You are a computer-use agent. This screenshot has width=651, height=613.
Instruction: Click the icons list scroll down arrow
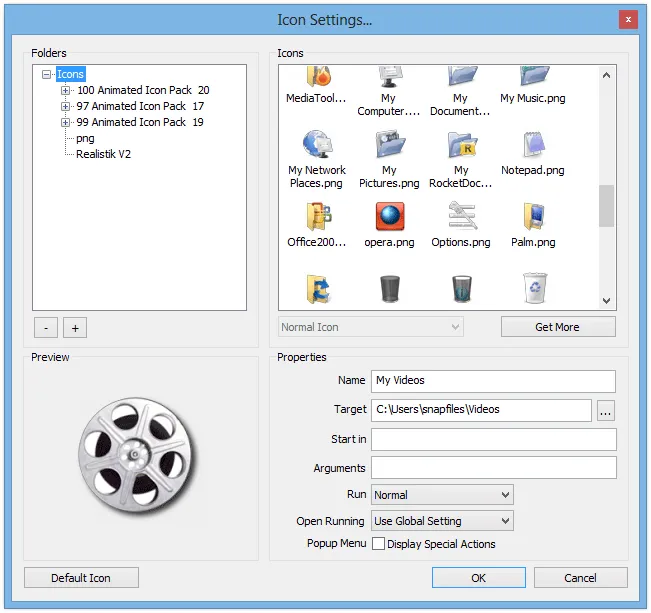coord(606,301)
